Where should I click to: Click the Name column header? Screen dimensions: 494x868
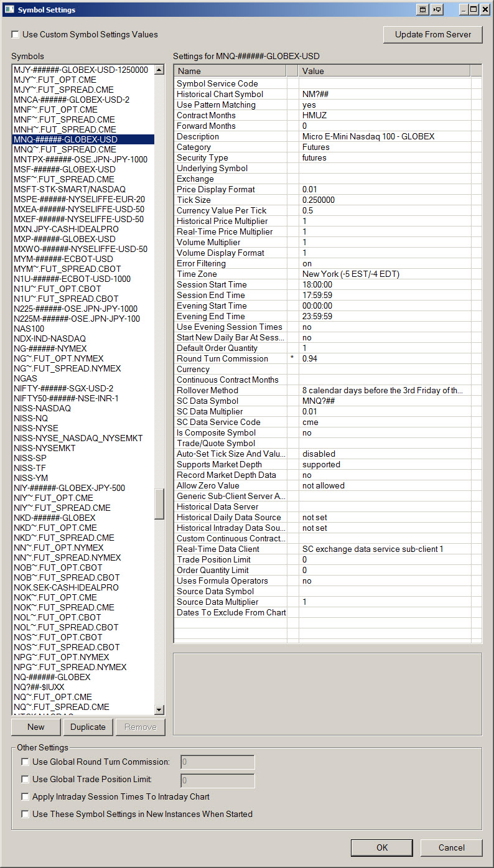click(230, 71)
